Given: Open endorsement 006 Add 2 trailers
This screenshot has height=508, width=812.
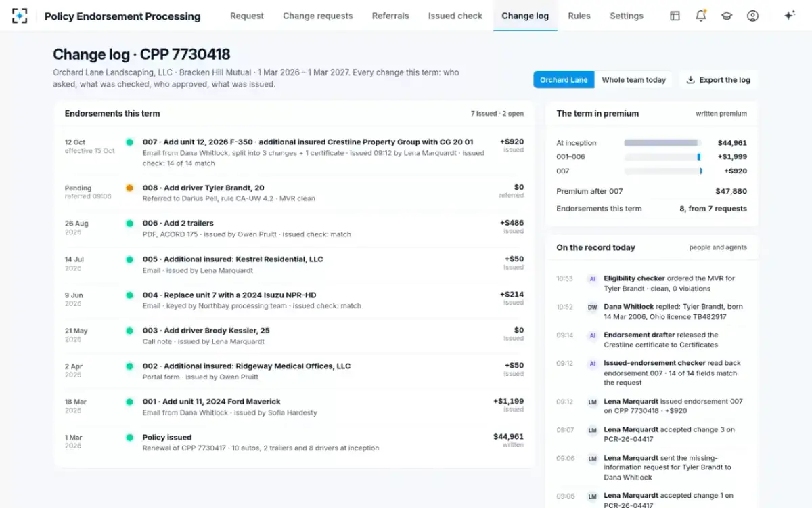Looking at the screenshot, I should click(x=178, y=224).
